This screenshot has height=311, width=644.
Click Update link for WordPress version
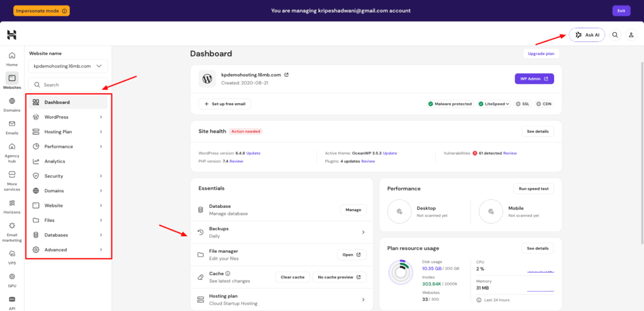click(x=253, y=153)
